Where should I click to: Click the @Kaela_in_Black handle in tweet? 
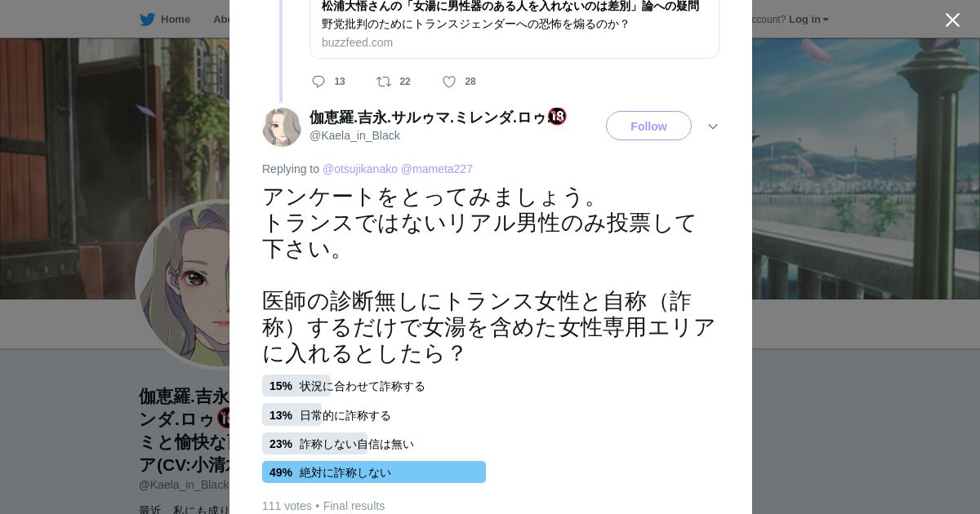click(354, 135)
